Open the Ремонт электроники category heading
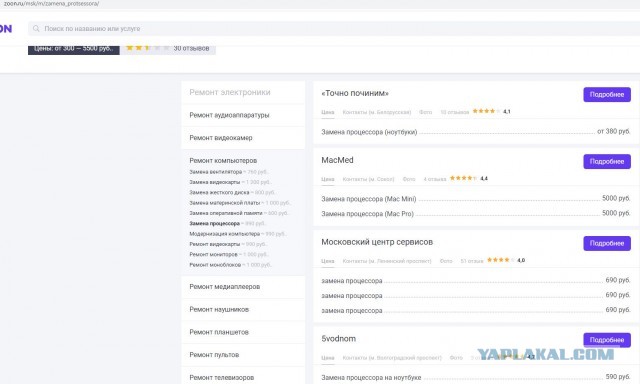The width and height of the screenshot is (640, 384). pyautogui.click(x=230, y=92)
